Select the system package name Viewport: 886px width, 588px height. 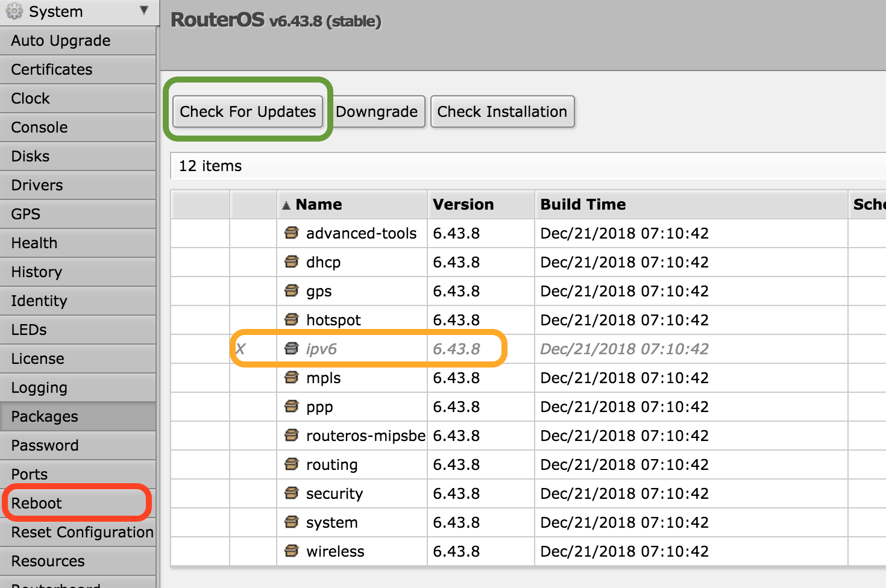pos(331,523)
